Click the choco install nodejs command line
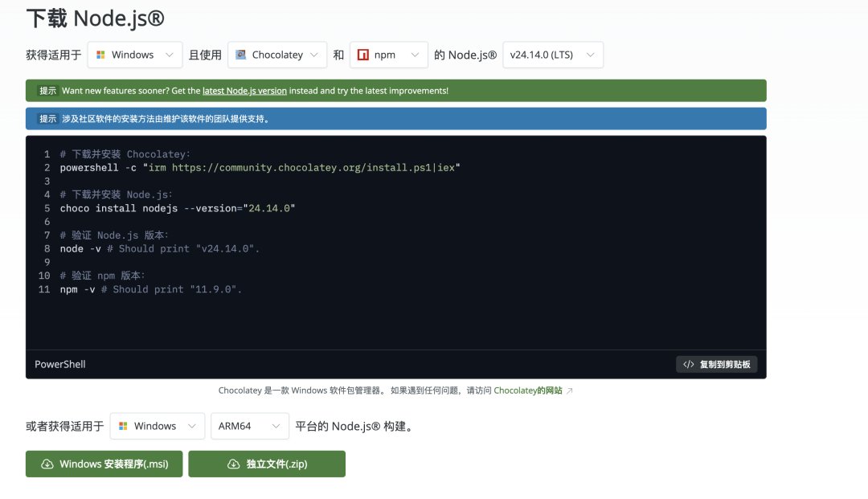Viewport: 868px width, 499px height. (178, 208)
